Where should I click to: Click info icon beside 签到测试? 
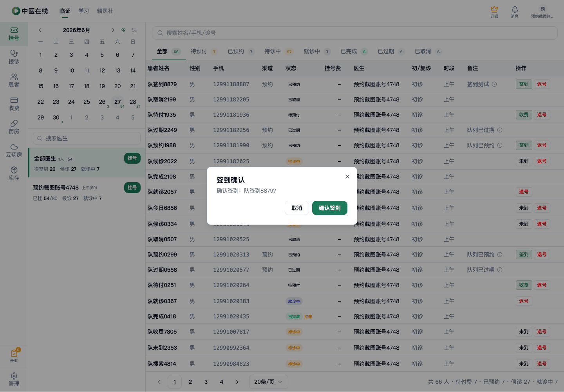(494, 84)
